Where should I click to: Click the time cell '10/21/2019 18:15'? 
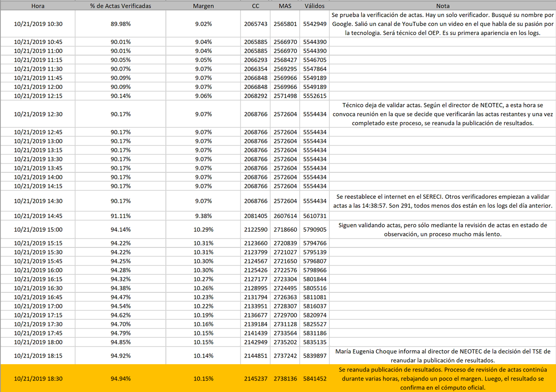click(38, 355)
